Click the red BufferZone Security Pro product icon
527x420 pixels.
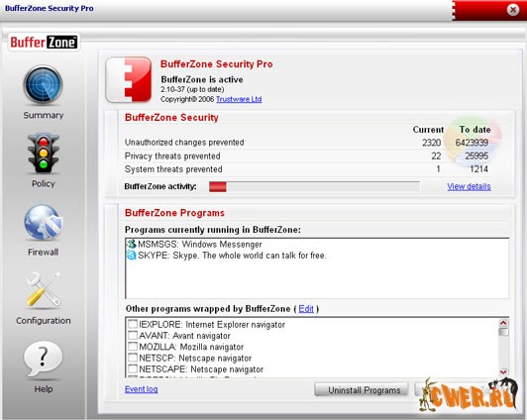coord(129,79)
